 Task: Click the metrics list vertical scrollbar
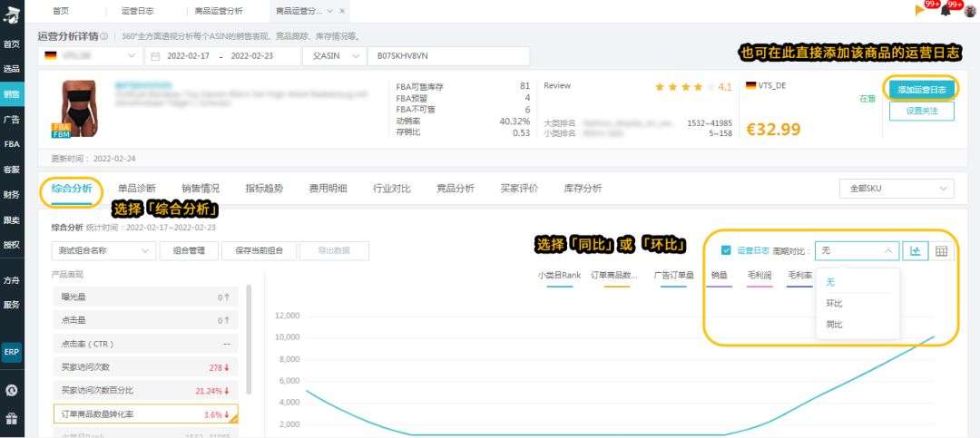[248, 339]
